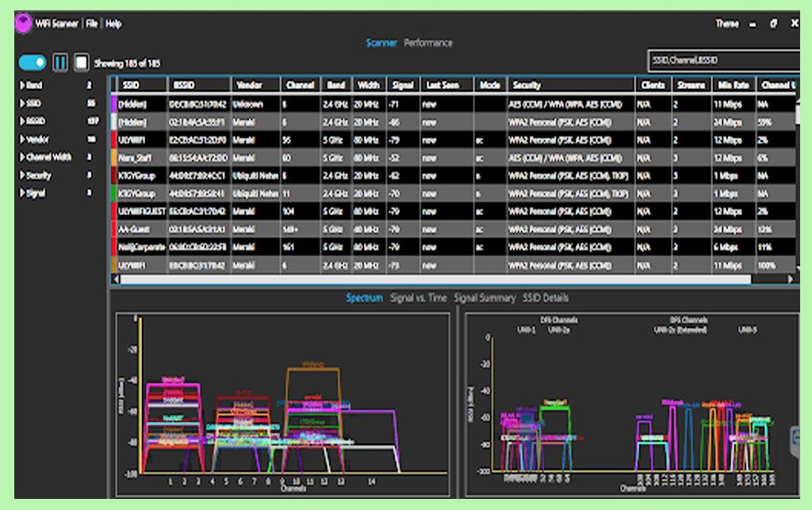Stop scanning with the square button
Image resolution: width=812 pixels, height=510 pixels.
[x=81, y=62]
